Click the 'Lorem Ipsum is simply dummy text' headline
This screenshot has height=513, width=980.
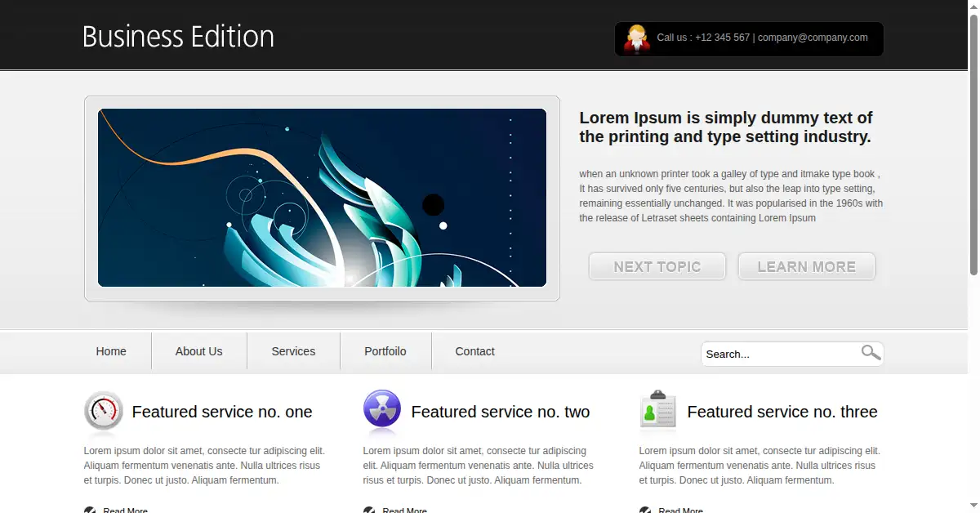(726, 127)
